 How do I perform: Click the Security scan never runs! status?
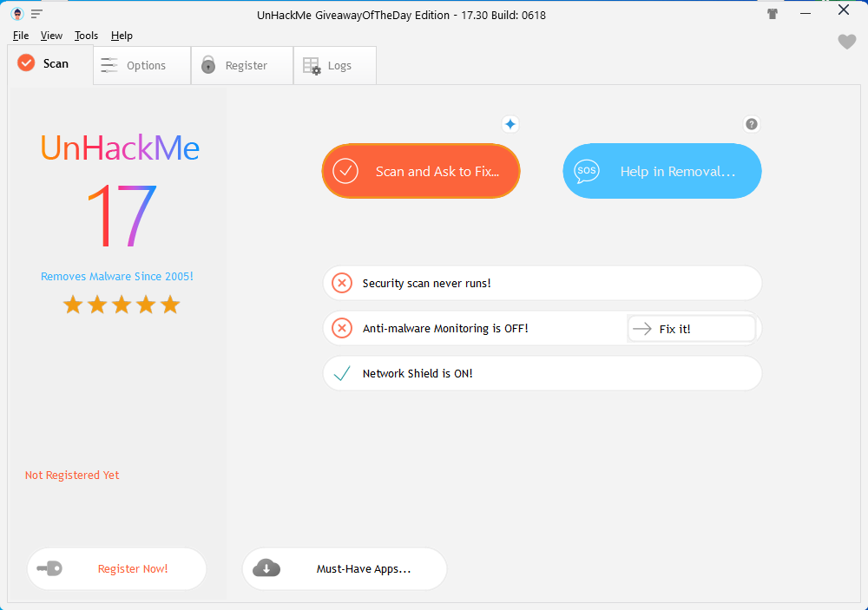pyautogui.click(x=542, y=283)
